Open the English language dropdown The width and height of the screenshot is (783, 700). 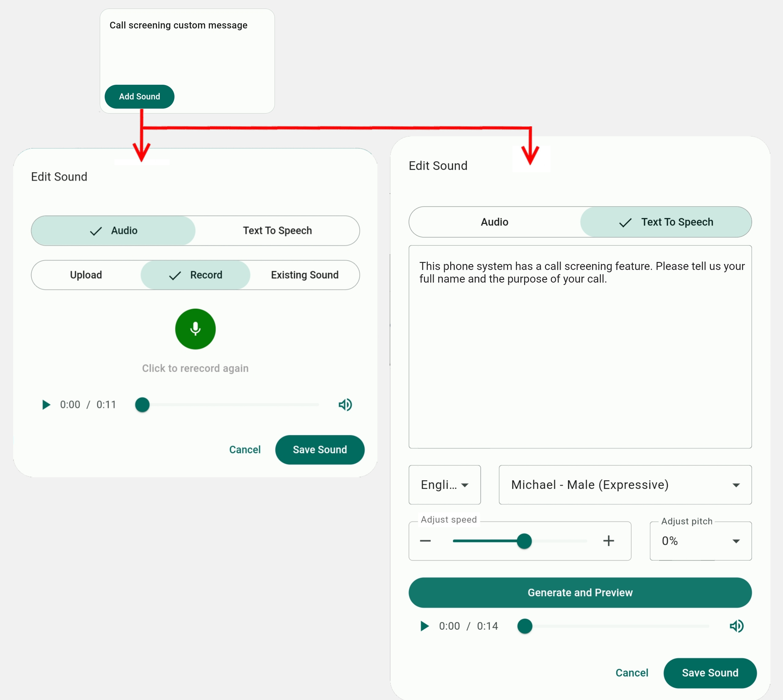point(444,485)
